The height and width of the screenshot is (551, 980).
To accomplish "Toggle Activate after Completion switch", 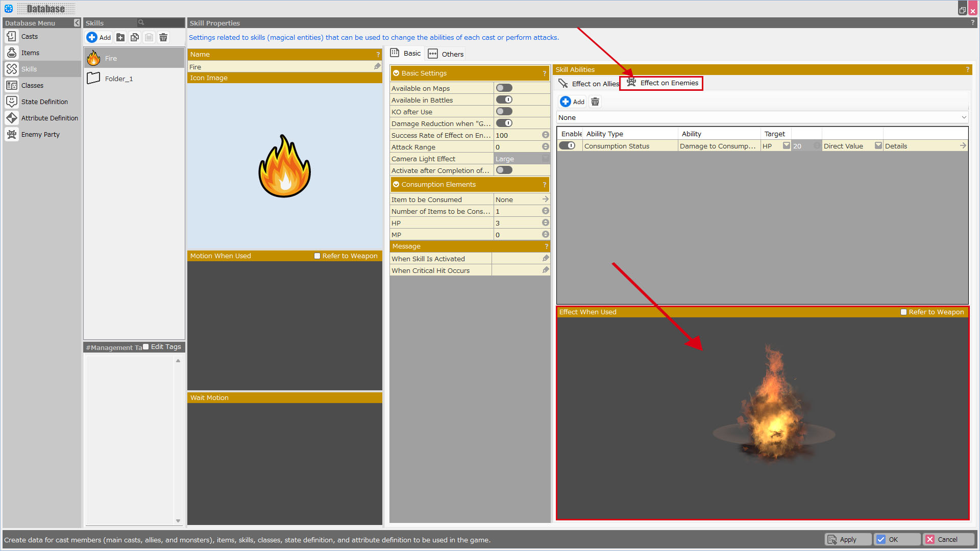I will click(x=504, y=170).
